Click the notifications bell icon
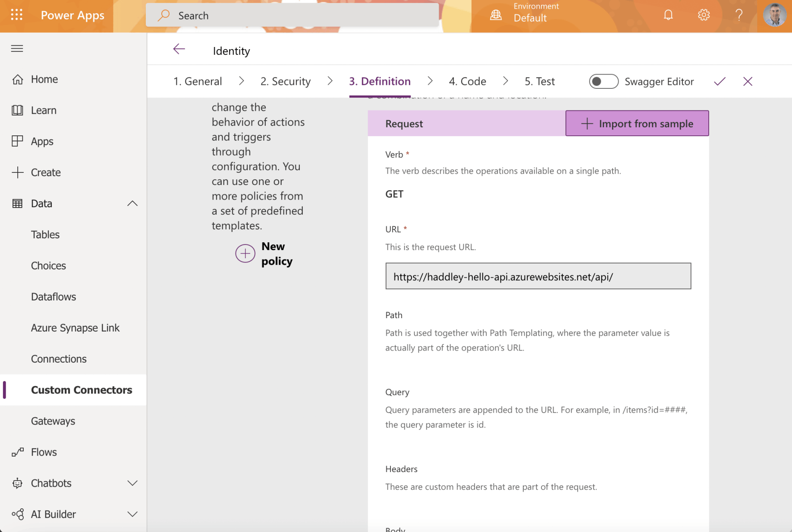 pos(668,15)
